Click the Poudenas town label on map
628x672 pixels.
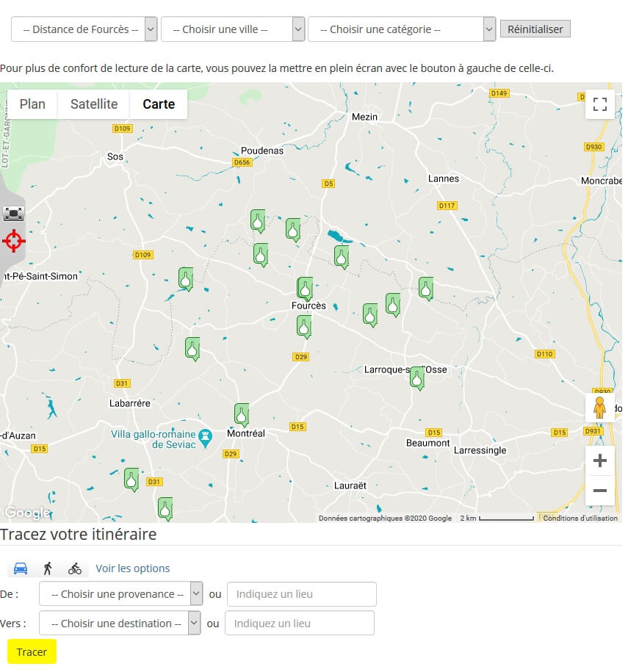pos(262,151)
